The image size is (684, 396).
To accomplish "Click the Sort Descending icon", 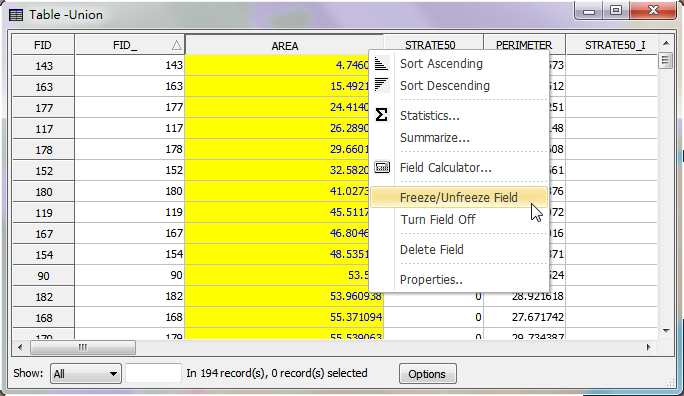I will click(x=381, y=85).
